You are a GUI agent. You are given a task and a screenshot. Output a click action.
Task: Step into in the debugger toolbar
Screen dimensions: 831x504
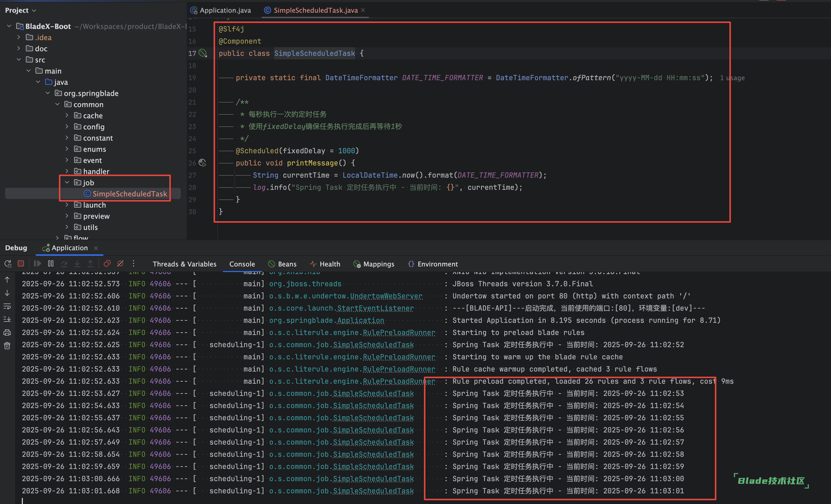(77, 264)
